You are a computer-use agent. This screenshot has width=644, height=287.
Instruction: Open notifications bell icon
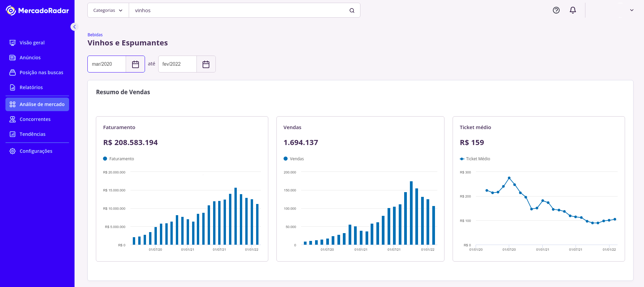[573, 10]
